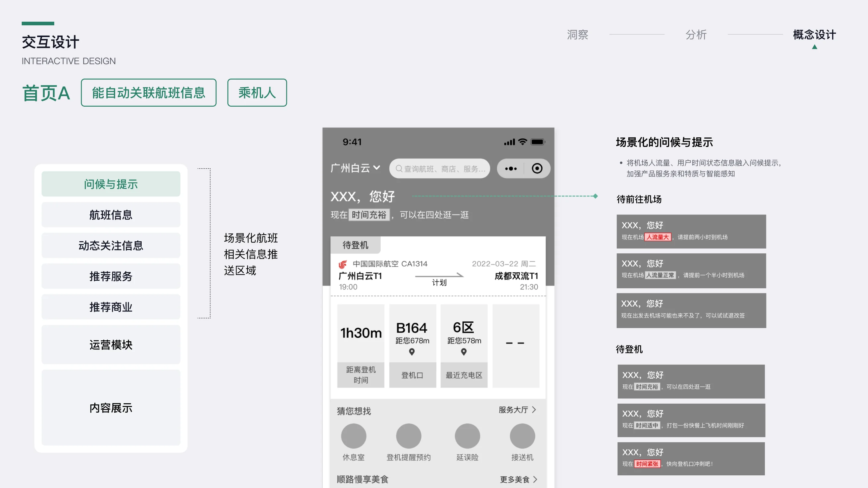Click the 可以试试退改签 greeting card
The image size is (868, 488).
(691, 310)
